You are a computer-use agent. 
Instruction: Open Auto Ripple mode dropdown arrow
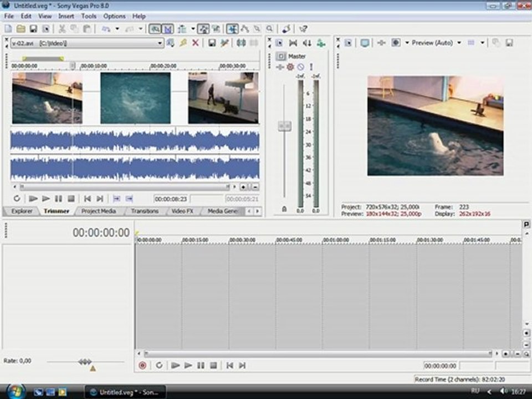point(193,29)
